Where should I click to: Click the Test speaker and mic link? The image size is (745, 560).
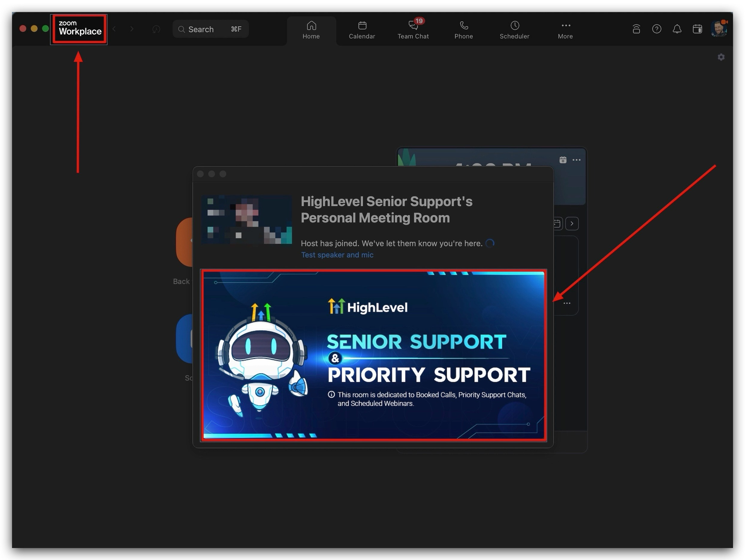(x=337, y=255)
